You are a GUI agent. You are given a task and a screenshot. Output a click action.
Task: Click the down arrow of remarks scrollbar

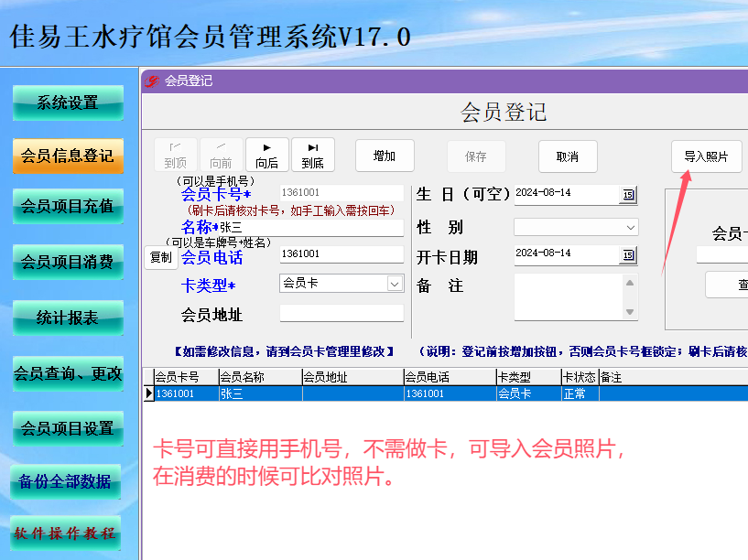[630, 312]
